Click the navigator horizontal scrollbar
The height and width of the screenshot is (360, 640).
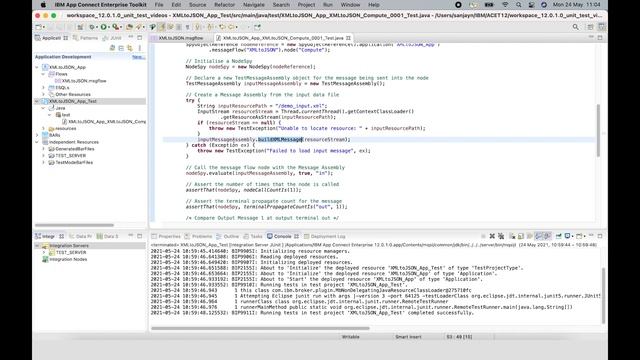point(74,225)
